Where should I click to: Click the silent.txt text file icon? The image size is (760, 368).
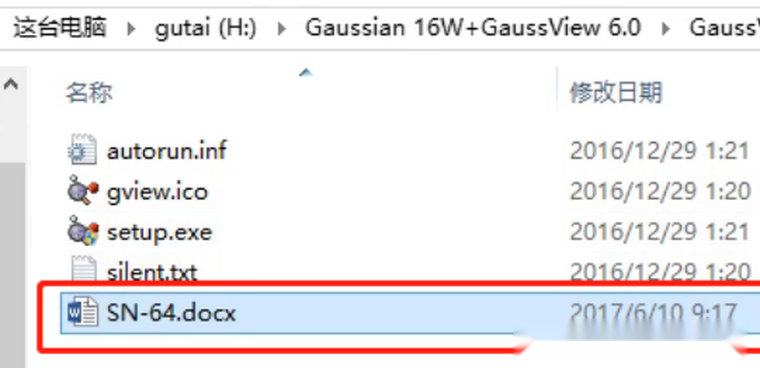pos(83,269)
